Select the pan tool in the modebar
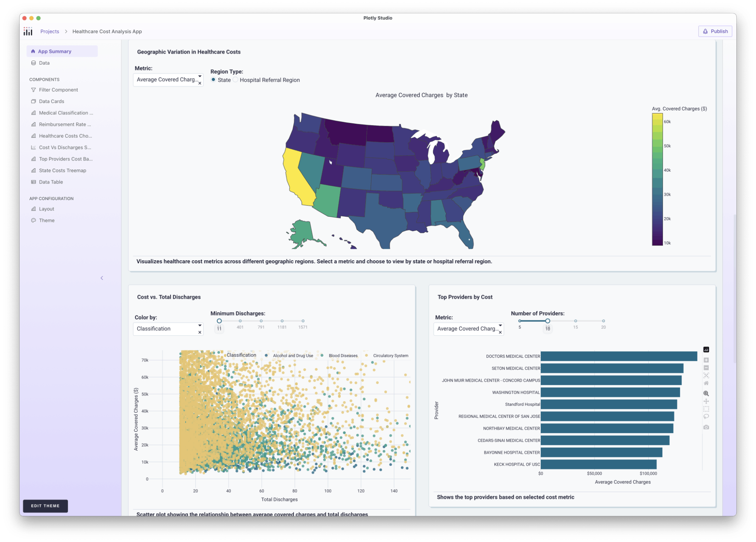Screen dimensions: 756x542 (706, 401)
